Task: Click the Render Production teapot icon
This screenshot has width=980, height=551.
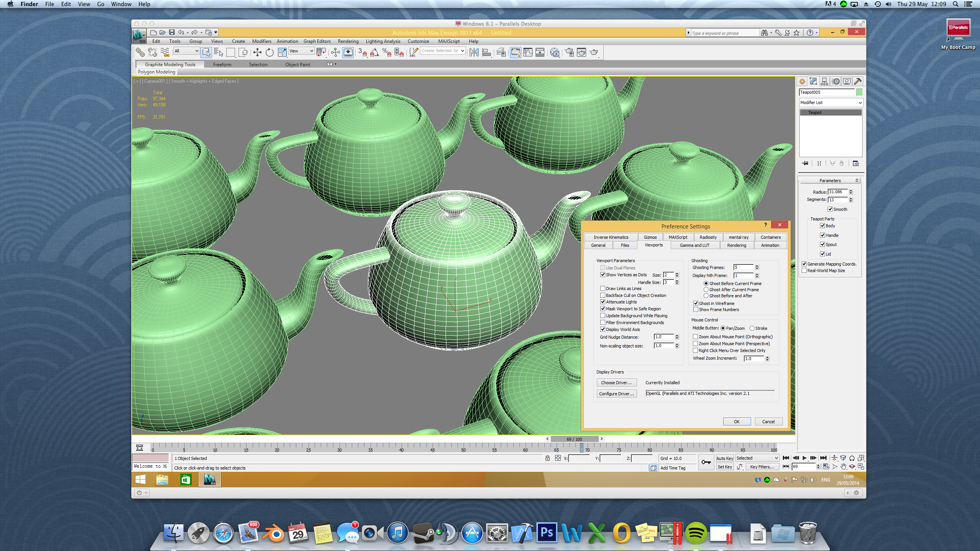Action: click(594, 52)
